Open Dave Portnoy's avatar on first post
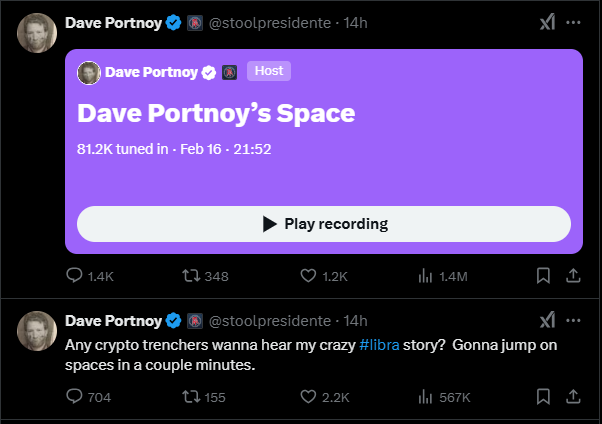This screenshot has height=424, width=602. pos(37,33)
